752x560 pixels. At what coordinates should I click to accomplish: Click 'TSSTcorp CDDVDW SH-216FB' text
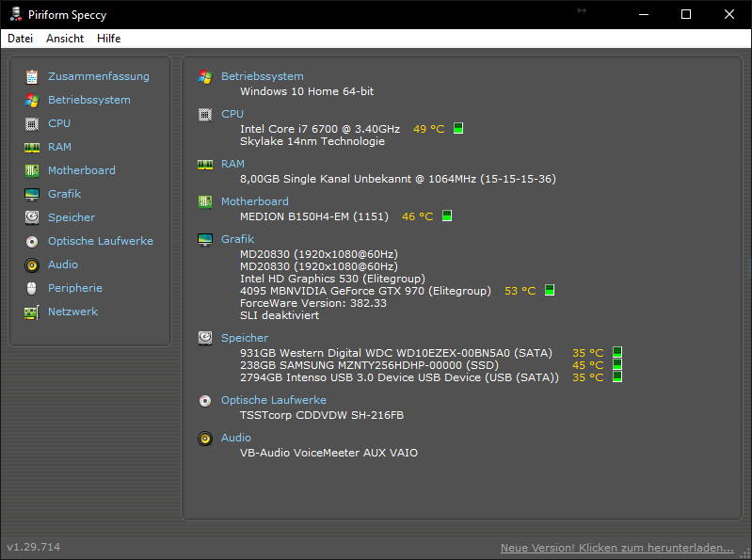322,415
